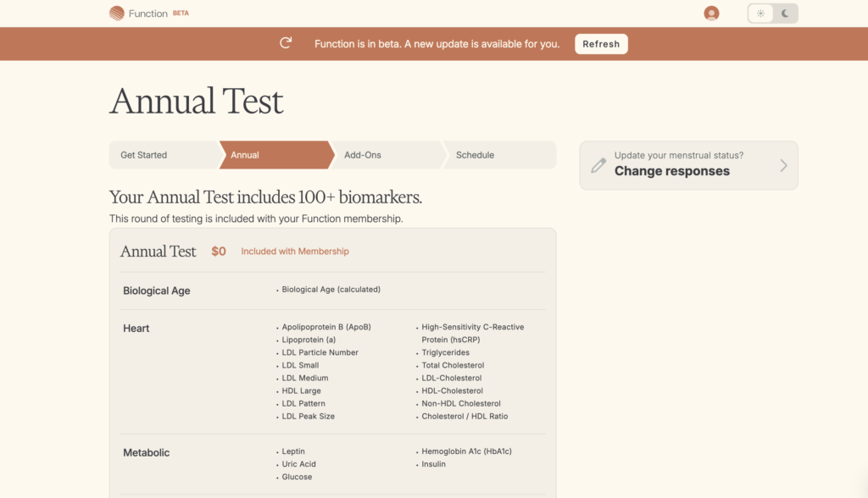Select the Annual step tab
The height and width of the screenshot is (498, 868).
[x=277, y=155]
